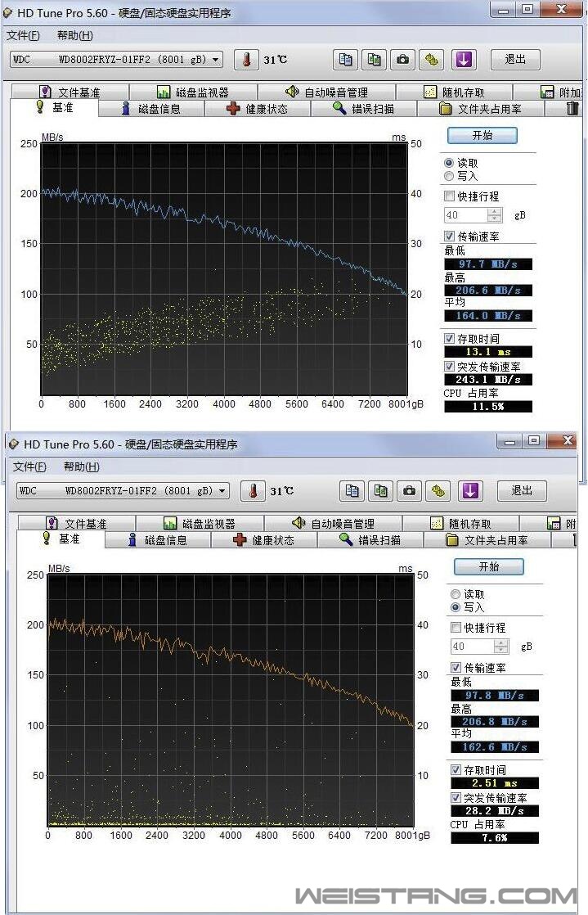The height and width of the screenshot is (915, 588).
Task: Click 243.1 MB/s burst rate value
Action: click(488, 379)
